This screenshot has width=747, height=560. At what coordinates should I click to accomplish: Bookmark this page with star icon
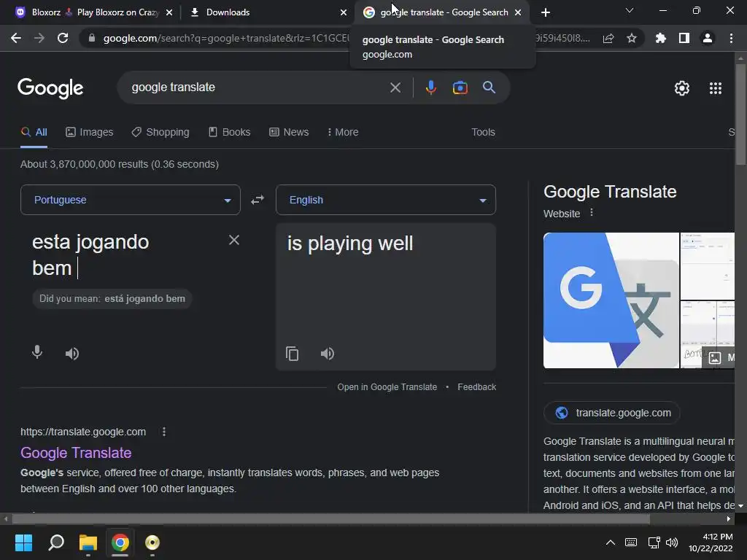[632, 38]
